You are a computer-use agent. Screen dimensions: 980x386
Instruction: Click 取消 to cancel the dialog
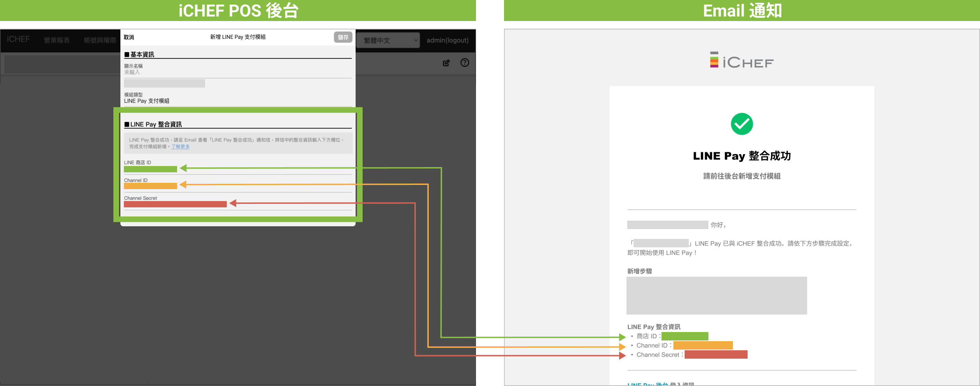[129, 37]
